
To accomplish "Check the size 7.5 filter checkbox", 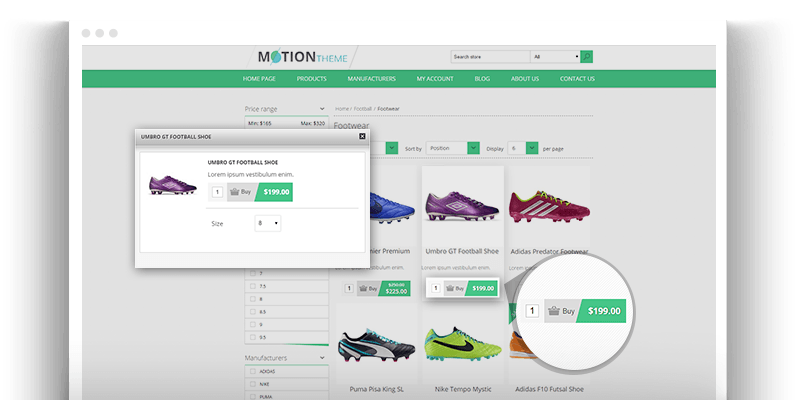I will pyautogui.click(x=252, y=286).
